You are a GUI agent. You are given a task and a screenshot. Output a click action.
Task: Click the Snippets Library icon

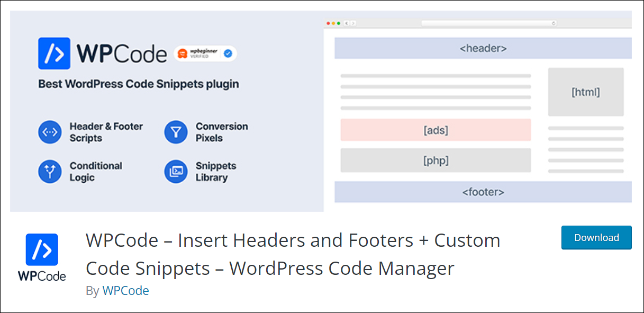[176, 172]
